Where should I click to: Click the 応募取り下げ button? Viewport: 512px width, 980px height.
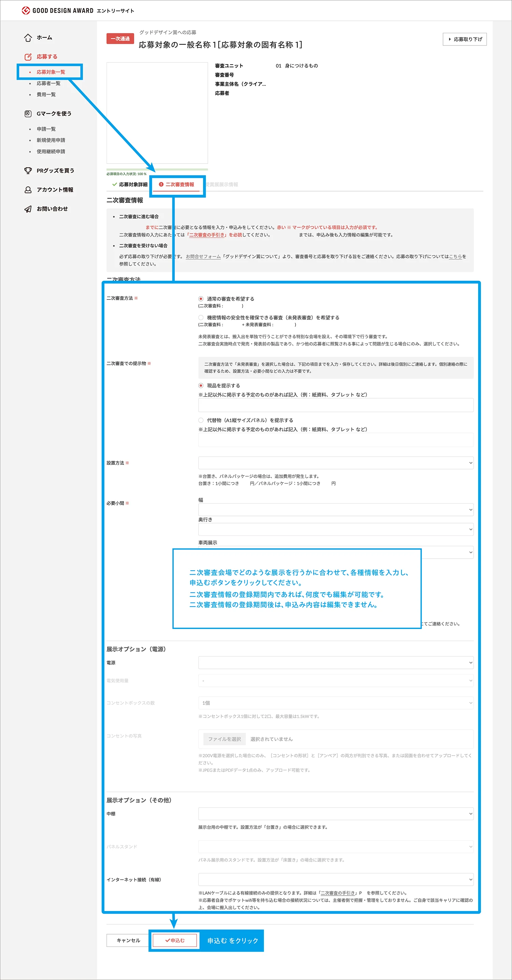click(465, 39)
